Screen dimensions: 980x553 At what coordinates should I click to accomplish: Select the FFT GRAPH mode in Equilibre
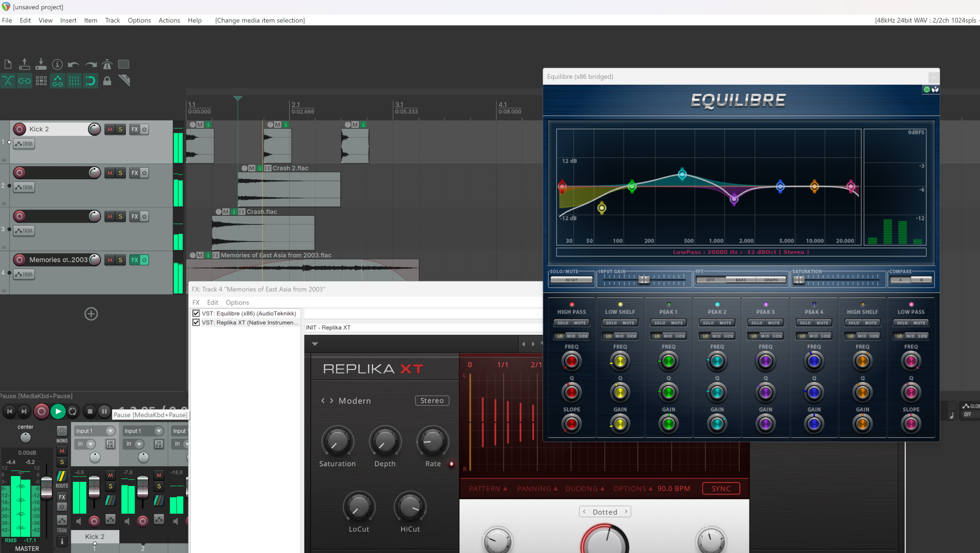(x=771, y=280)
